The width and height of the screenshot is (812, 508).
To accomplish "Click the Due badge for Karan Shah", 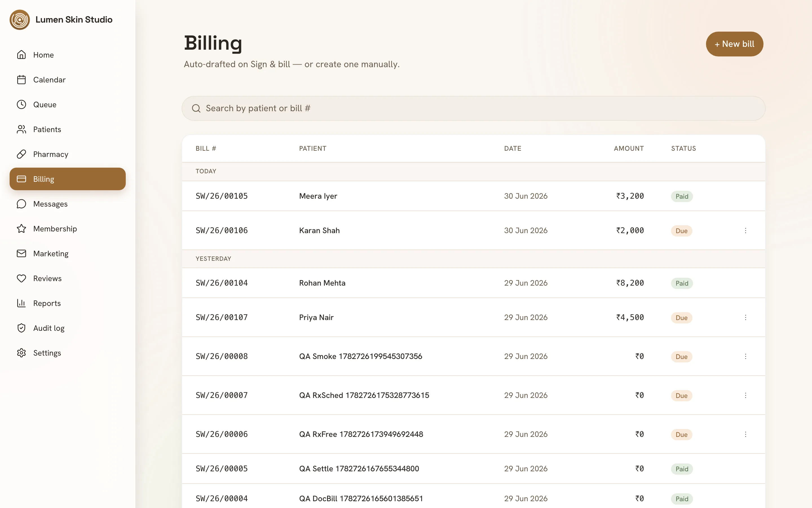I will [x=681, y=231].
